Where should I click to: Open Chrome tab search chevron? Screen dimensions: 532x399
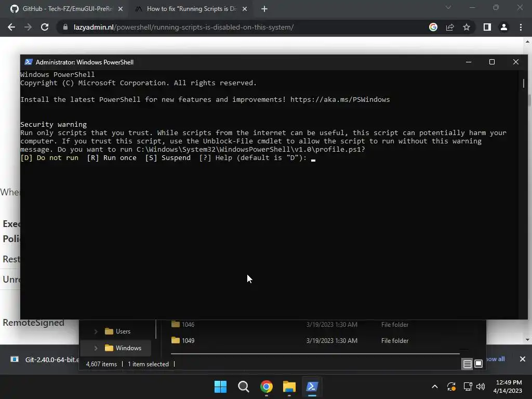448,7
